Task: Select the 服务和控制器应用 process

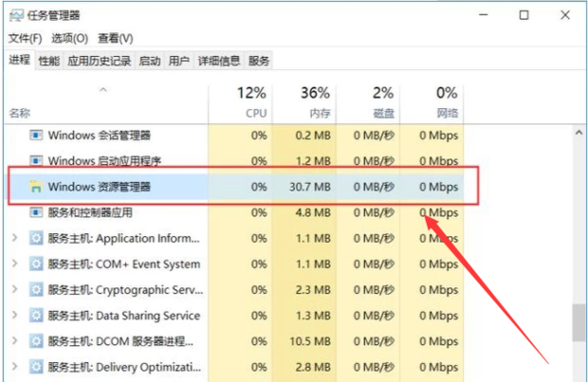Action: click(90, 212)
